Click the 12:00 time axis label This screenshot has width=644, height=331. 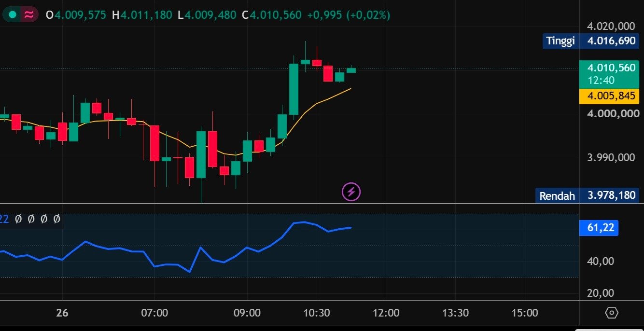386,313
